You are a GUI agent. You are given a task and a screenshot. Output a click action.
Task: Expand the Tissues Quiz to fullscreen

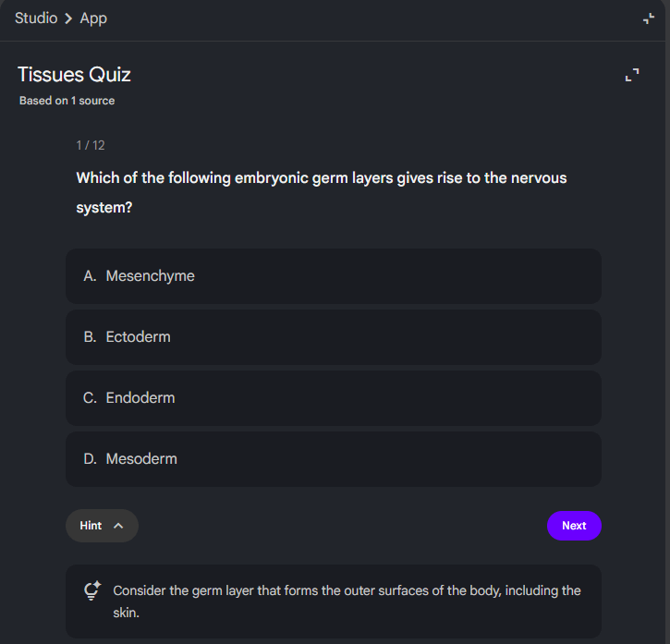click(x=632, y=75)
